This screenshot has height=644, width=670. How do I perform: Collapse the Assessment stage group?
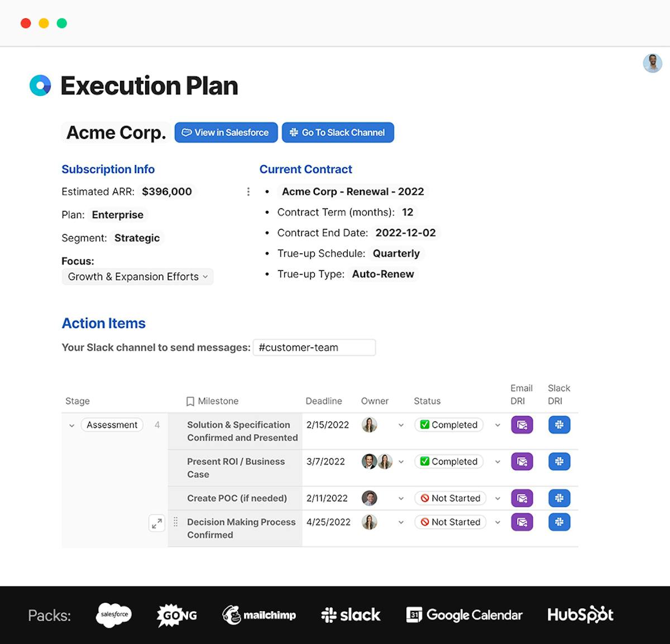(71, 425)
